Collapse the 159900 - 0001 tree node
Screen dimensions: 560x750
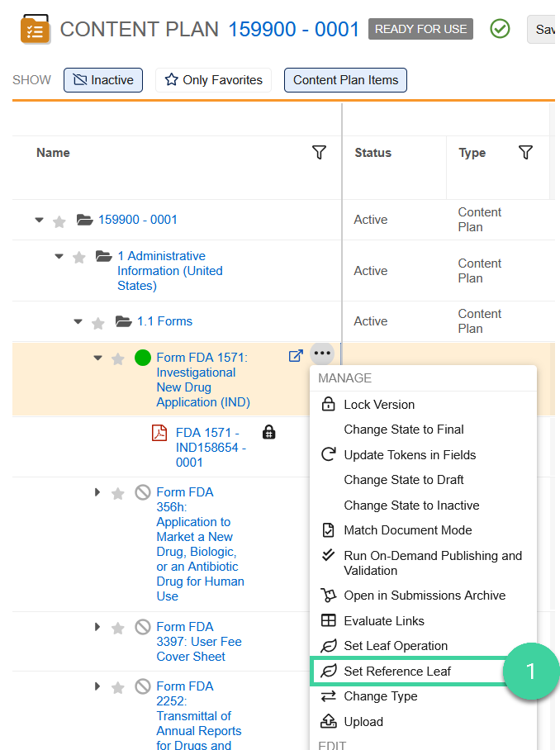tap(39, 221)
